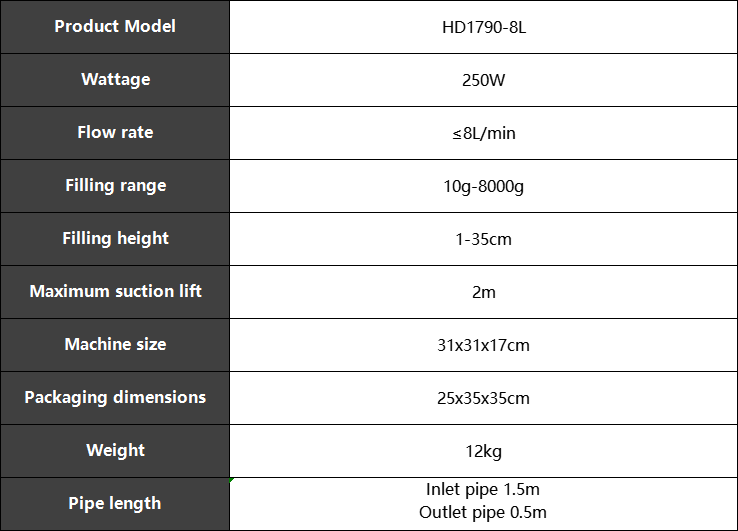Viewport: 738px width, 531px height.
Task: Select the Pipe length label cell
Action: 115,504
